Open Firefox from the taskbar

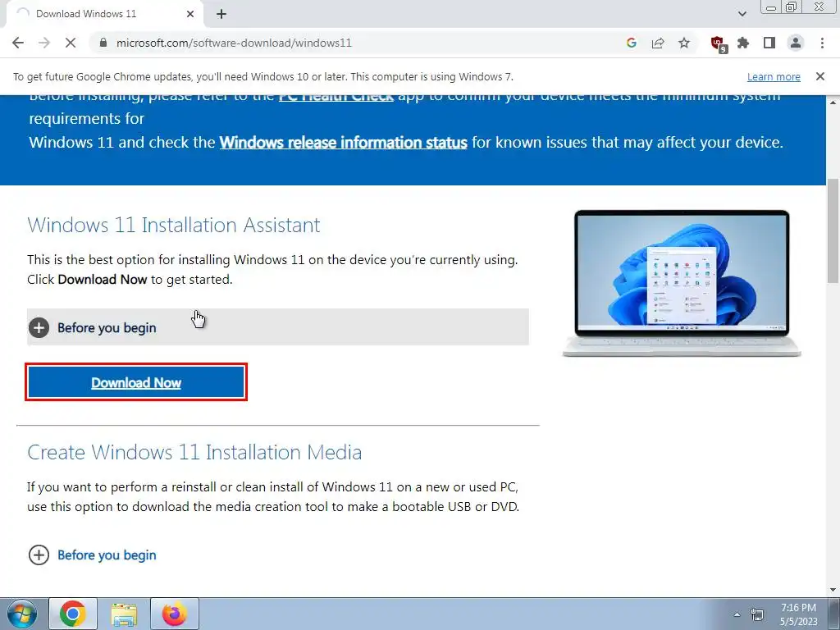pos(175,614)
